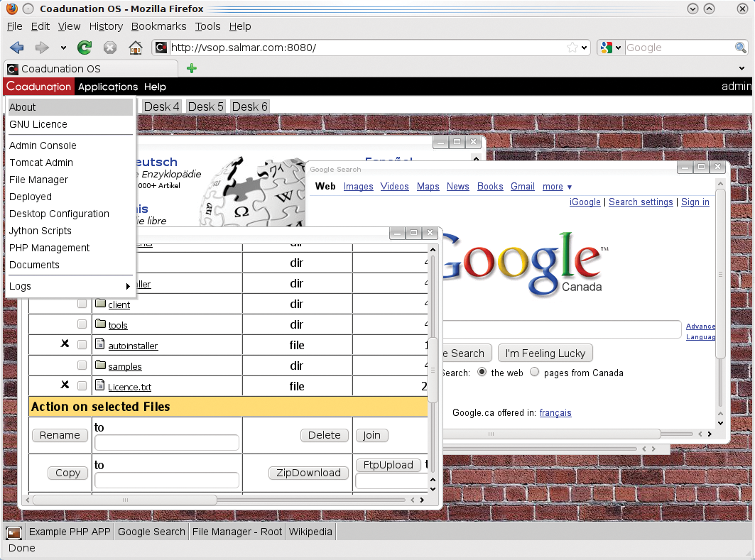Click Licence.txt file icon
Viewport: 755px width, 560px height.
(x=99, y=385)
